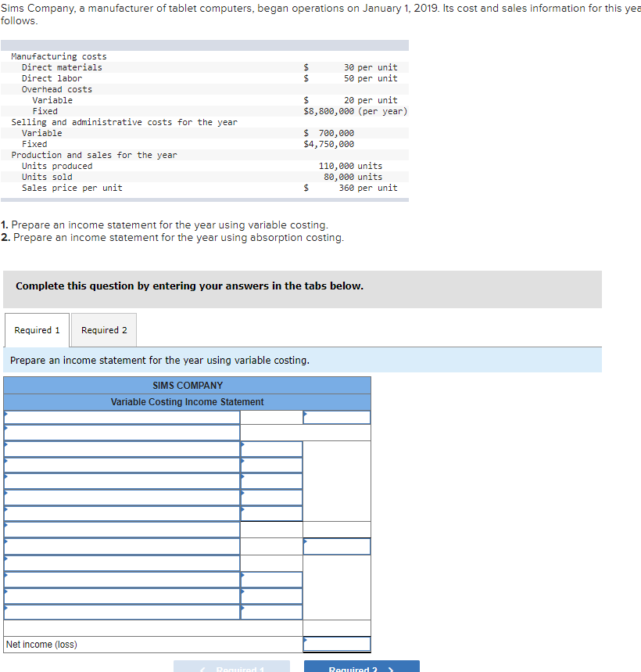The image size is (641, 672).
Task: Select the 'Direct labor' row label
Action: tap(52, 78)
